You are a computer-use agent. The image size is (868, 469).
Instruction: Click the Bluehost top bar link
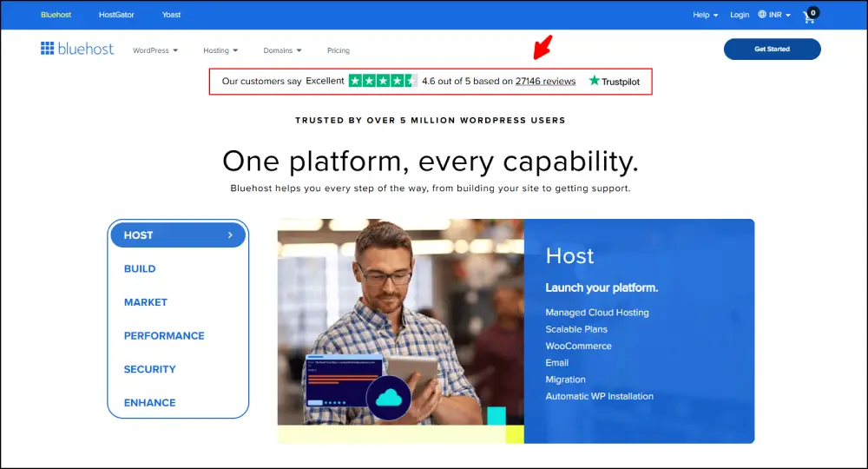[56, 15]
